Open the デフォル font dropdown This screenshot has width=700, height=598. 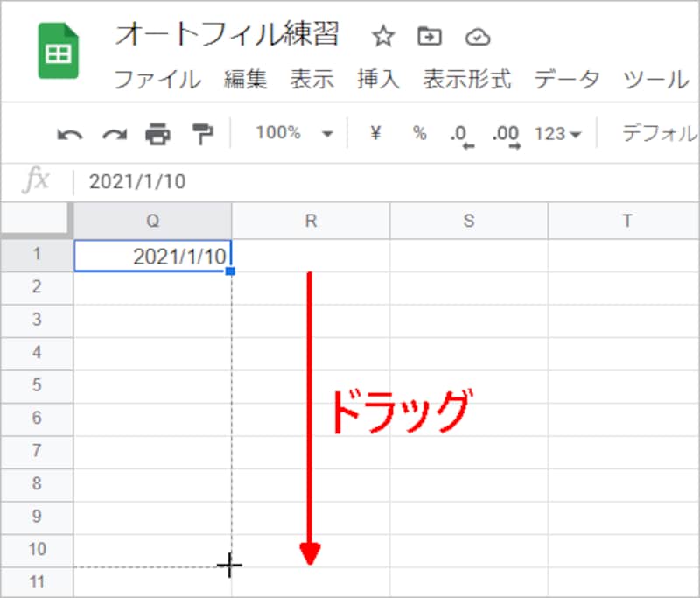(x=662, y=132)
